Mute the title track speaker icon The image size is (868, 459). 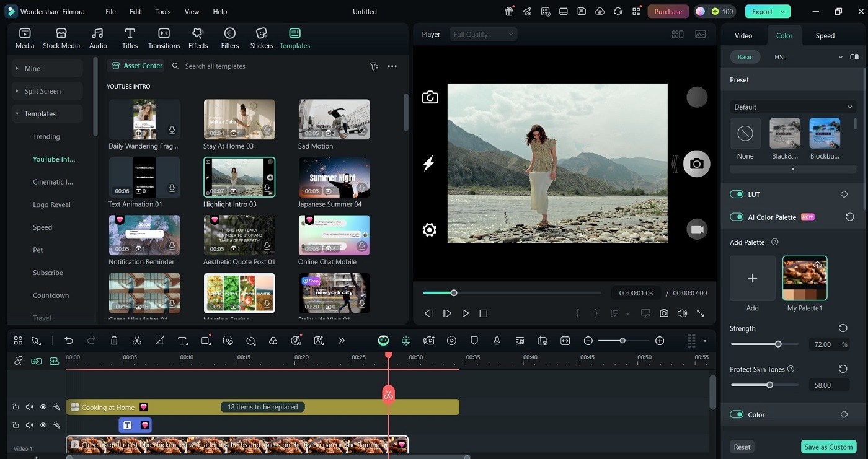tap(29, 425)
